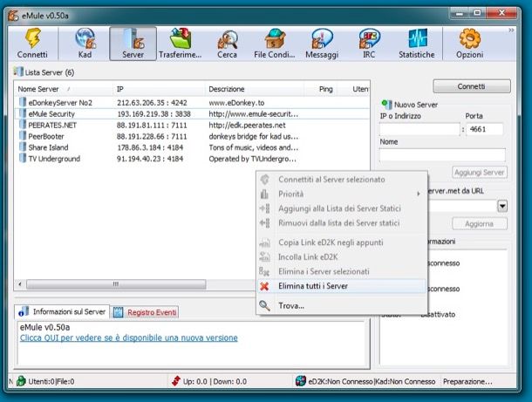Click the Connetti lightning toolbar icon
This screenshot has height=402, width=532.
click(32, 44)
